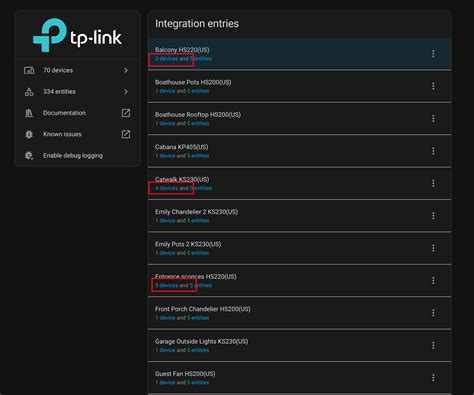The height and width of the screenshot is (395, 474).
Task: Open Emily Chandelier 2 device link
Action: pos(165,221)
